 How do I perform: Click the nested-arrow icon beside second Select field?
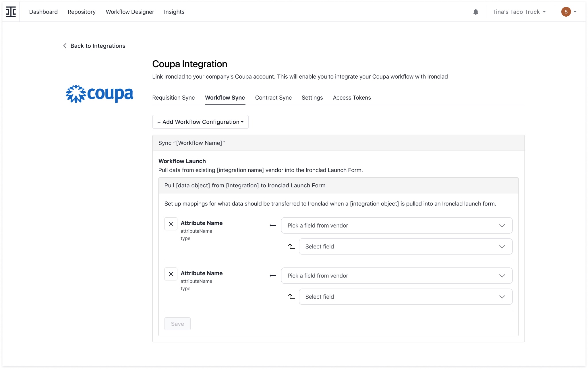click(x=291, y=297)
